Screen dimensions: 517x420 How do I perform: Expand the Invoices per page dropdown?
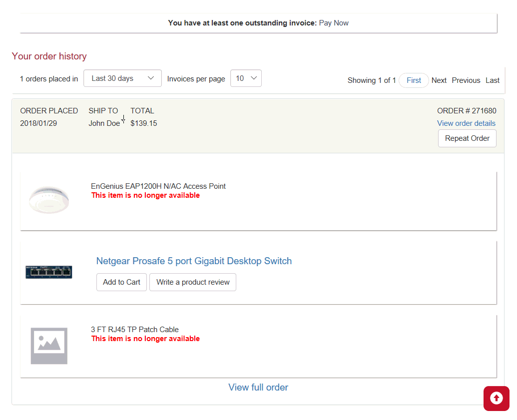246,78
